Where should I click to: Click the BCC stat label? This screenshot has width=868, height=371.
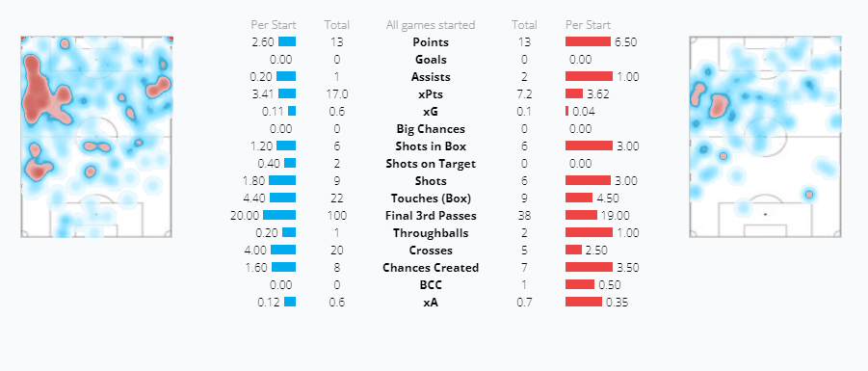tap(431, 284)
